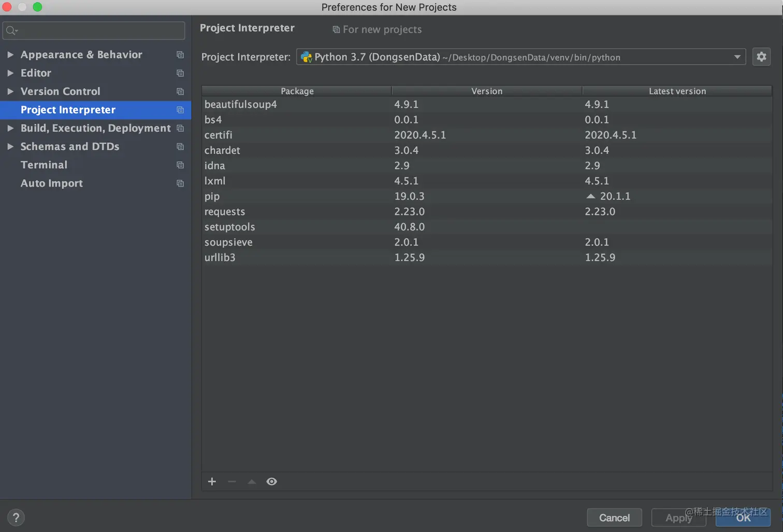Image resolution: width=783 pixels, height=532 pixels.
Task: Open Version Control settings
Action: (x=60, y=91)
